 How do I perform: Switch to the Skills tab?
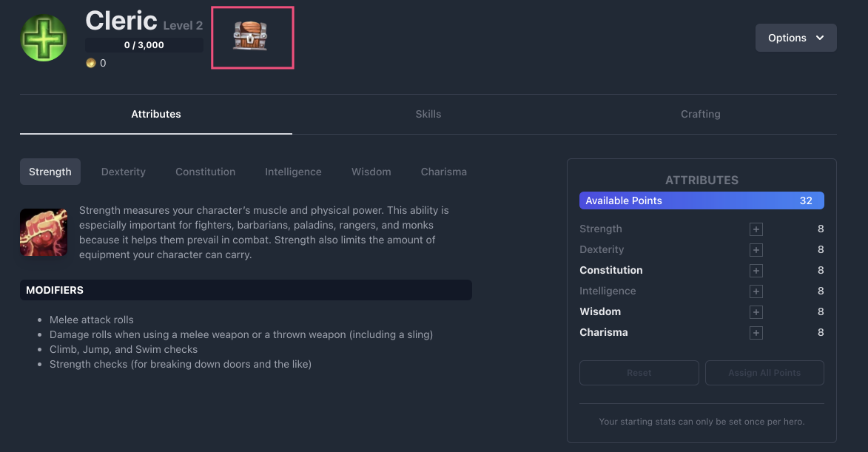(428, 114)
